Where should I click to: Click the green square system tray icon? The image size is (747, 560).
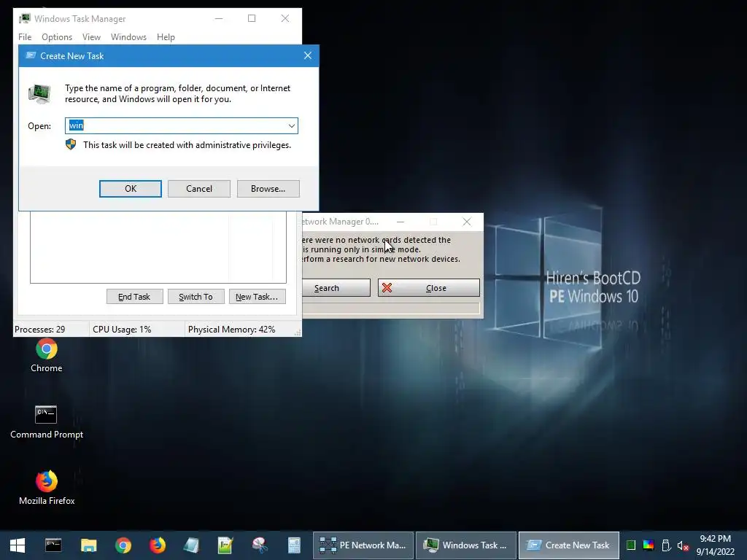click(631, 545)
